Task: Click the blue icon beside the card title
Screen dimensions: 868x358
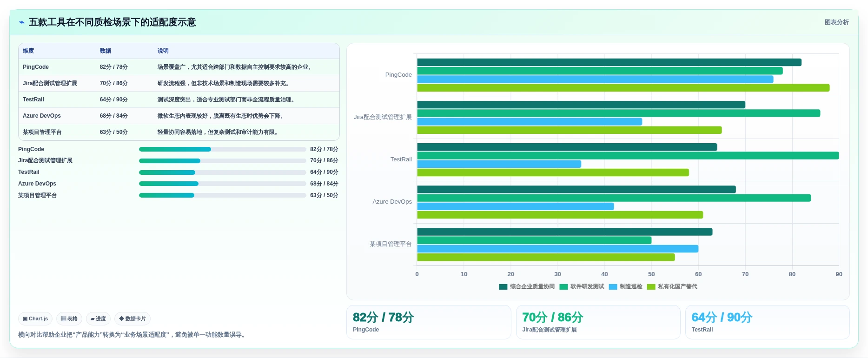Action: coord(21,22)
